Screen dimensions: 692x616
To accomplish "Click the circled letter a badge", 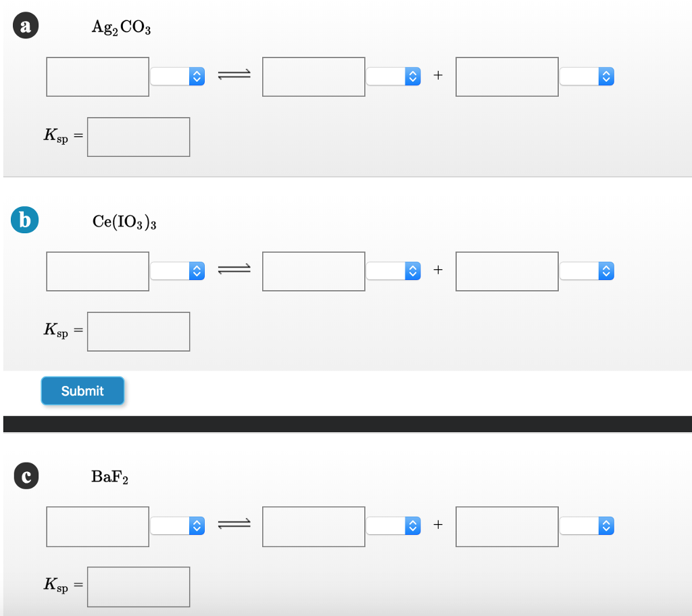I will coord(25,25).
